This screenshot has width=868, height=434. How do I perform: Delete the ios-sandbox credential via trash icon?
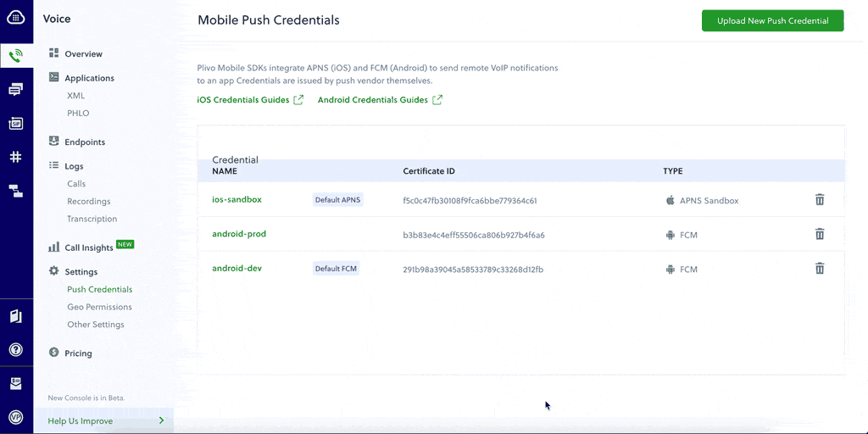(x=820, y=200)
